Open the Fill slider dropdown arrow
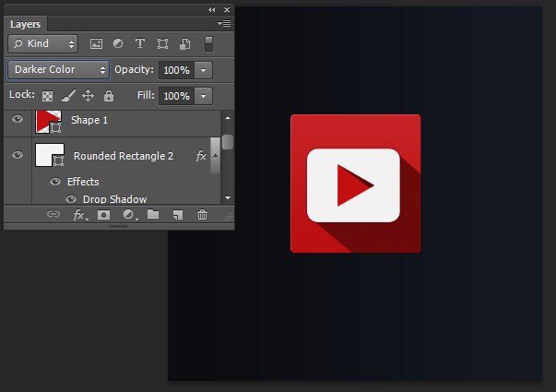 (203, 96)
